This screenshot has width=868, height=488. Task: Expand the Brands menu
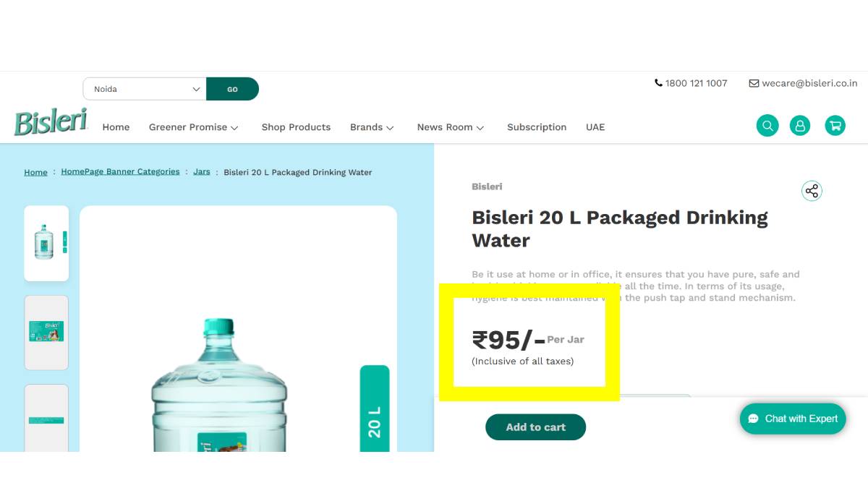click(x=372, y=127)
